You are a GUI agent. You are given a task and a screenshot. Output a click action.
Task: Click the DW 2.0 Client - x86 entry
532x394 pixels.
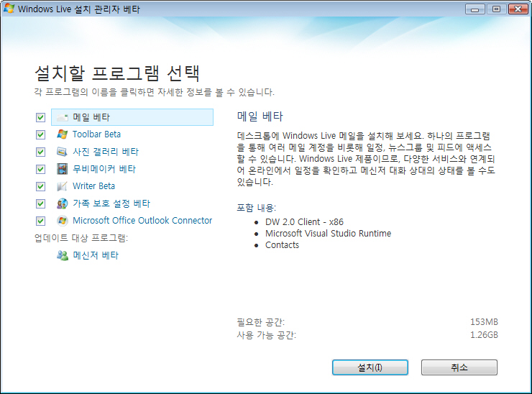click(304, 222)
